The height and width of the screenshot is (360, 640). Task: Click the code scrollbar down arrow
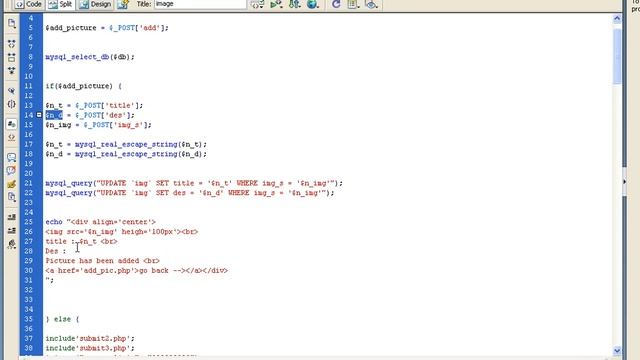point(617,350)
